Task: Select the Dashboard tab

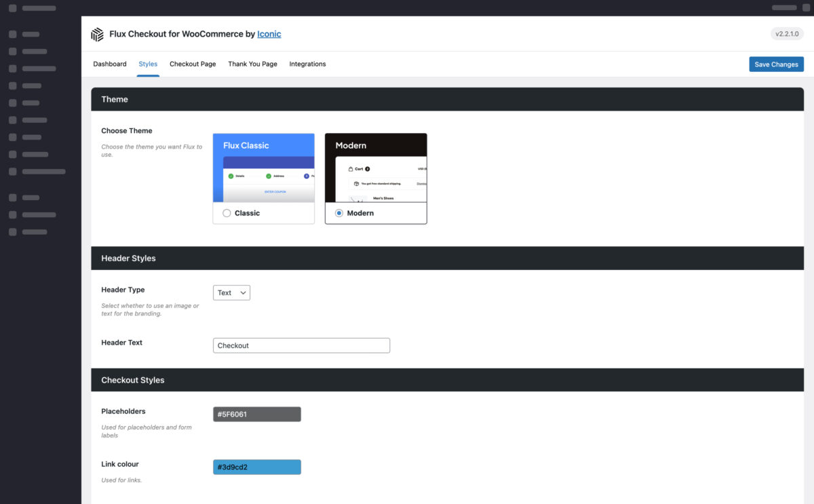Action: (x=109, y=64)
